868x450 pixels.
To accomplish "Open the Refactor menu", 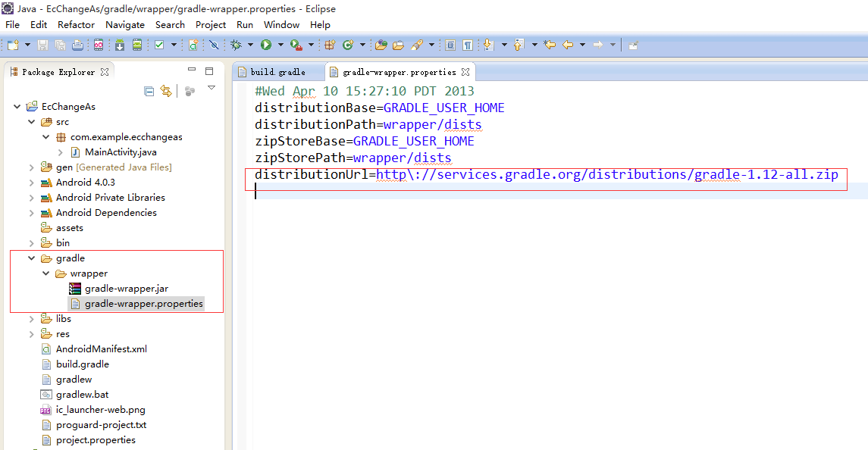I will click(76, 25).
